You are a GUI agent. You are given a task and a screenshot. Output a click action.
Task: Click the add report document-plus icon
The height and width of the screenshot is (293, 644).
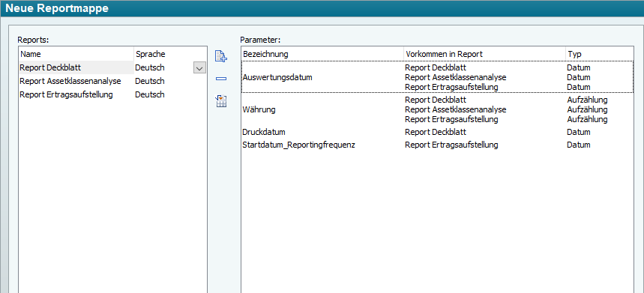coord(221,56)
